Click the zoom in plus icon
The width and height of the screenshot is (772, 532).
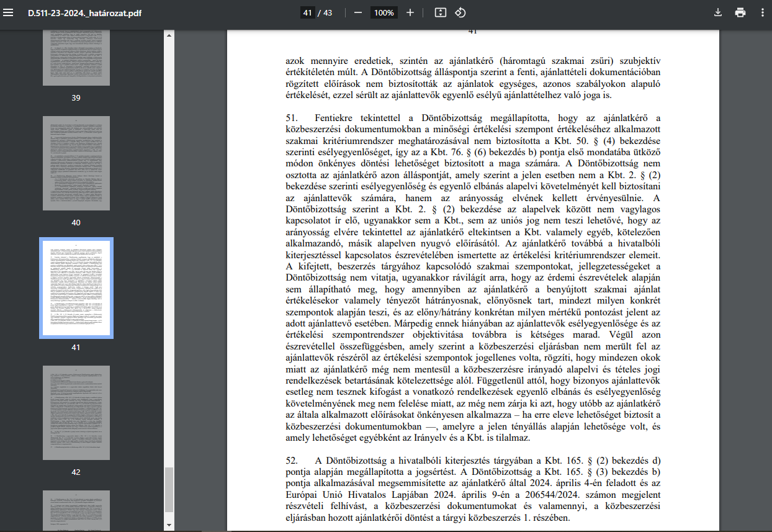click(410, 12)
